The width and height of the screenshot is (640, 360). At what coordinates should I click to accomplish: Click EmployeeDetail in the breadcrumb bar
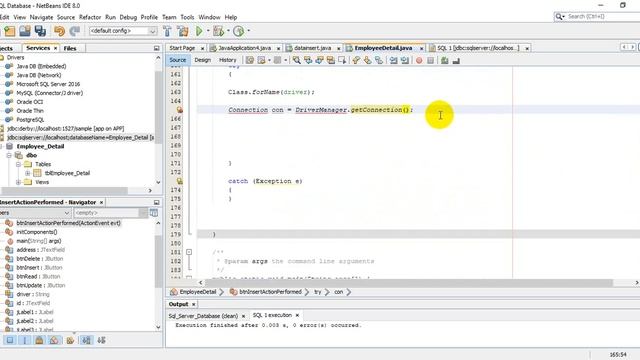(198, 292)
